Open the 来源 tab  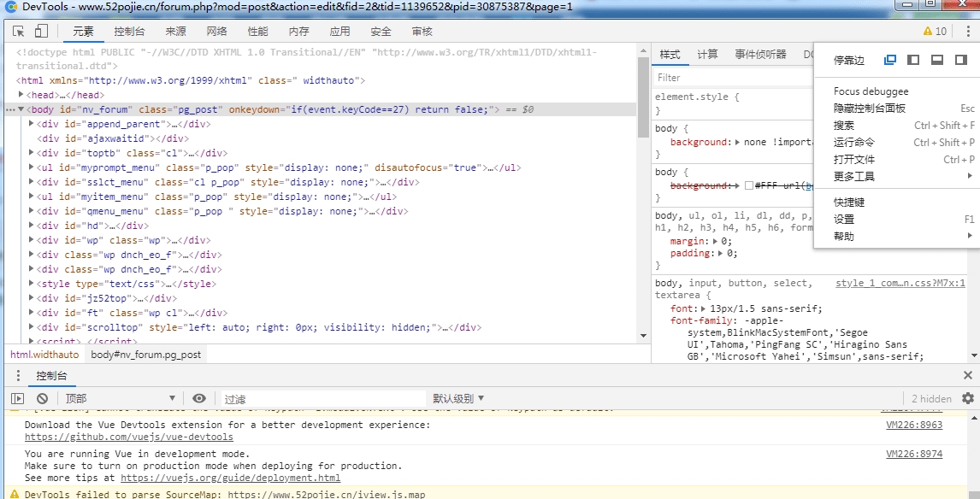pyautogui.click(x=175, y=32)
